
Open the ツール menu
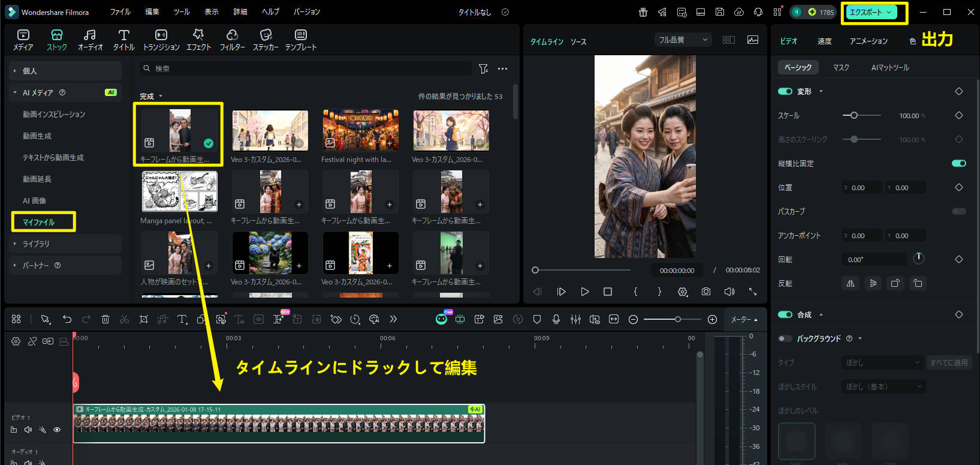182,12
